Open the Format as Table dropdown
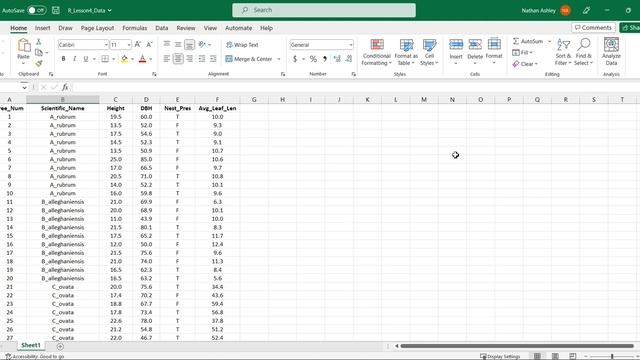 click(406, 52)
